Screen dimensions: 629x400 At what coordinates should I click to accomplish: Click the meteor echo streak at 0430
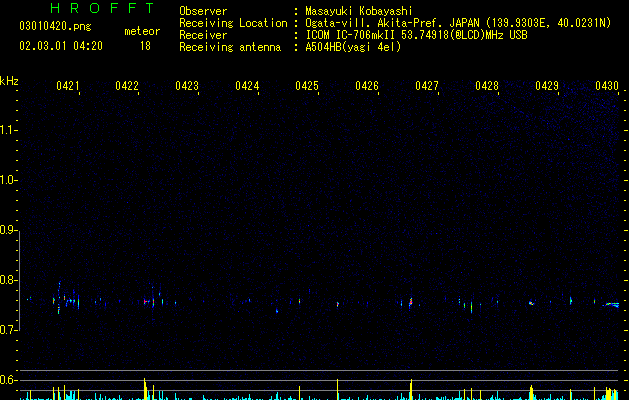(x=611, y=305)
